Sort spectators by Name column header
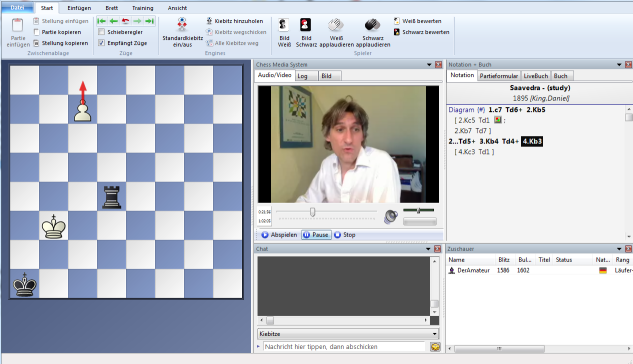Screen dimensions: 633x364 (457, 260)
